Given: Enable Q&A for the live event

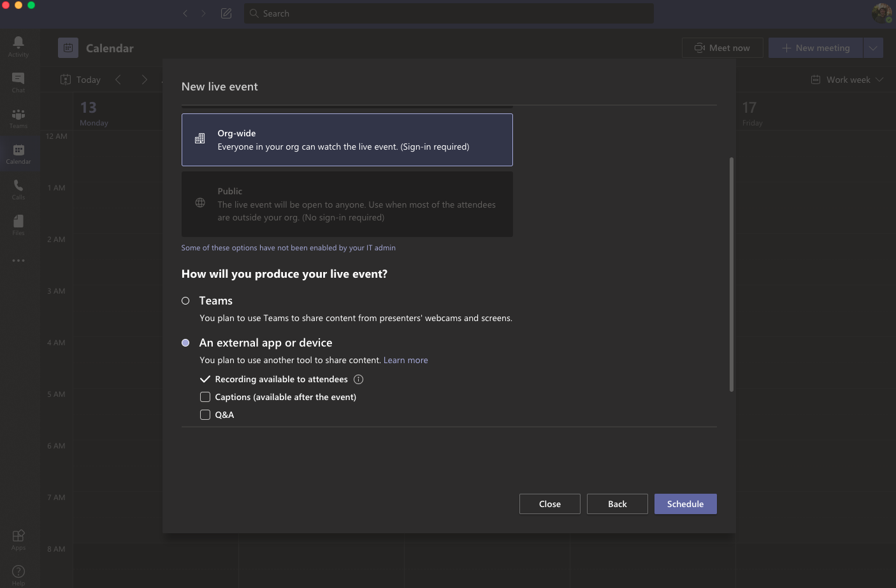Looking at the screenshot, I should [205, 414].
